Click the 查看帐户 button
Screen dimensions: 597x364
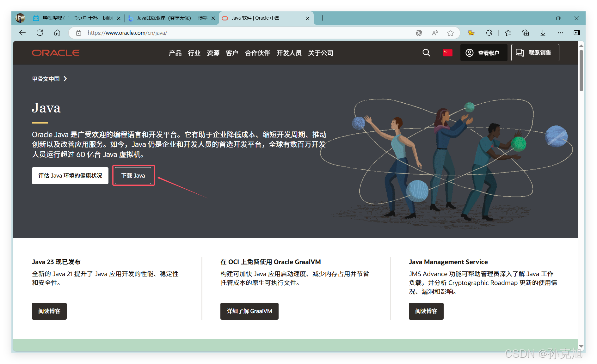pyautogui.click(x=483, y=53)
